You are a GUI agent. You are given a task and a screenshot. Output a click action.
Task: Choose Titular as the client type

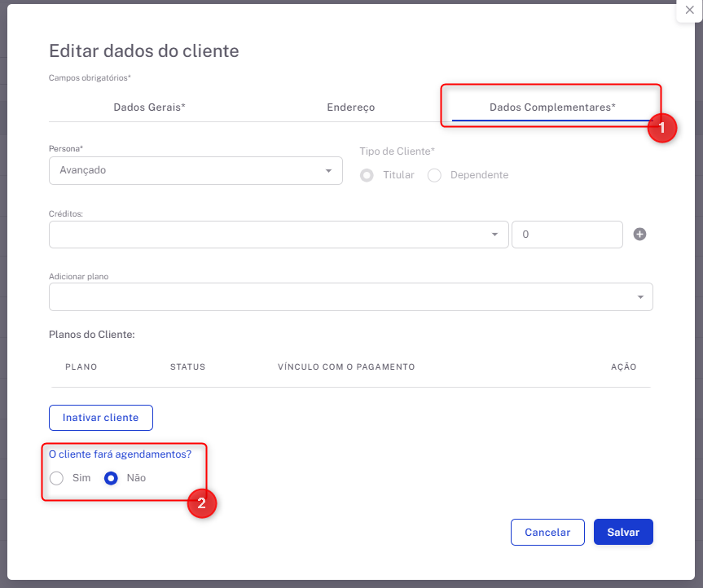pyautogui.click(x=367, y=175)
